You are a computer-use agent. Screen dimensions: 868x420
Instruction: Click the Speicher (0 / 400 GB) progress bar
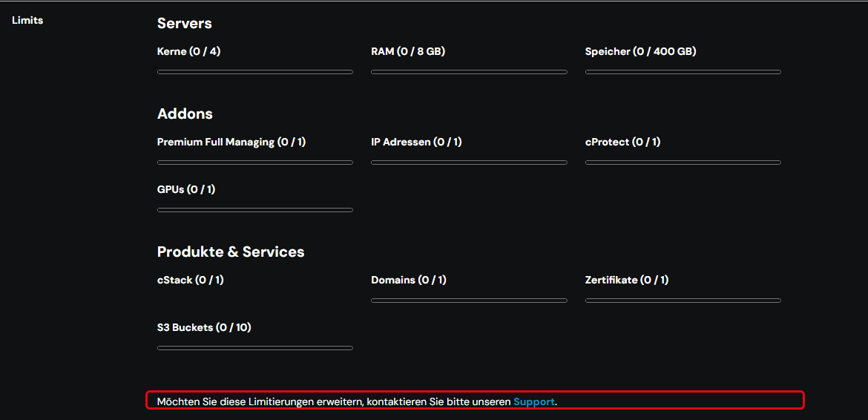[x=683, y=72]
